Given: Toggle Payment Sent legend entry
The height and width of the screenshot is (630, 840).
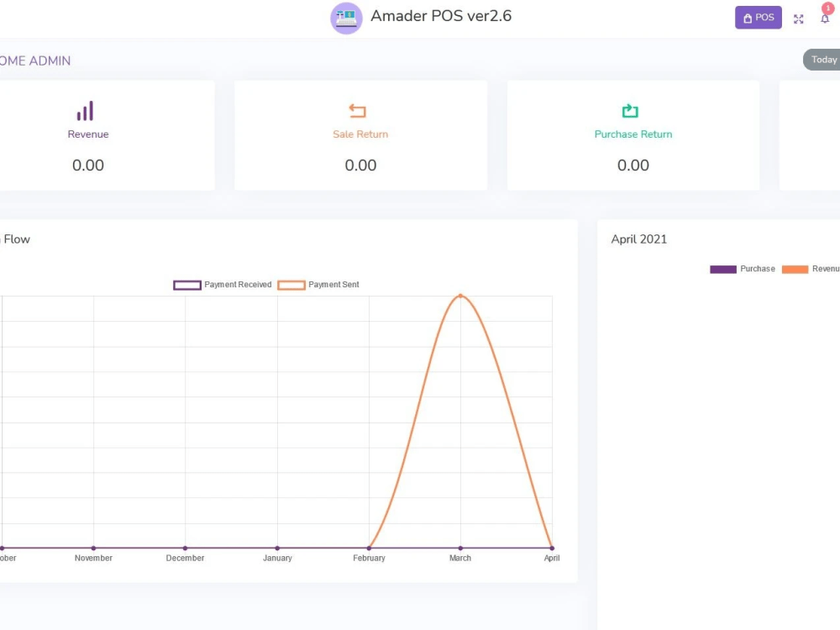Looking at the screenshot, I should click(x=318, y=285).
